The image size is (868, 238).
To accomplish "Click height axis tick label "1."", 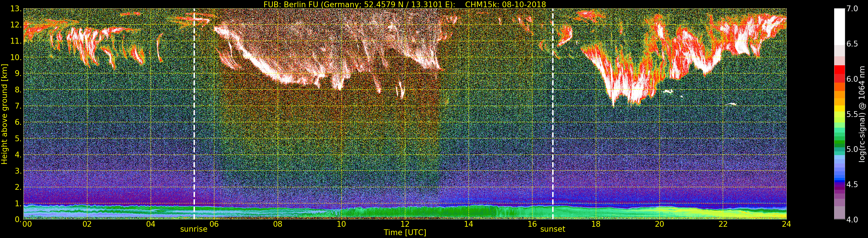I will tap(18, 203).
